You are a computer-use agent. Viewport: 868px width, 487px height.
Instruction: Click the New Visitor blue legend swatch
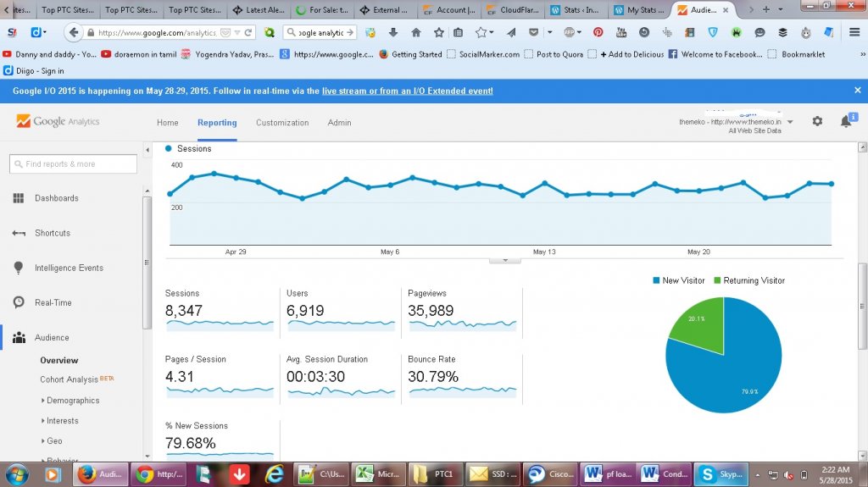click(656, 280)
